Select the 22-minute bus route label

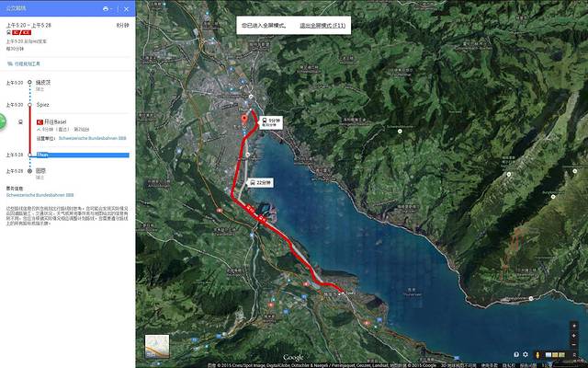[260, 182]
